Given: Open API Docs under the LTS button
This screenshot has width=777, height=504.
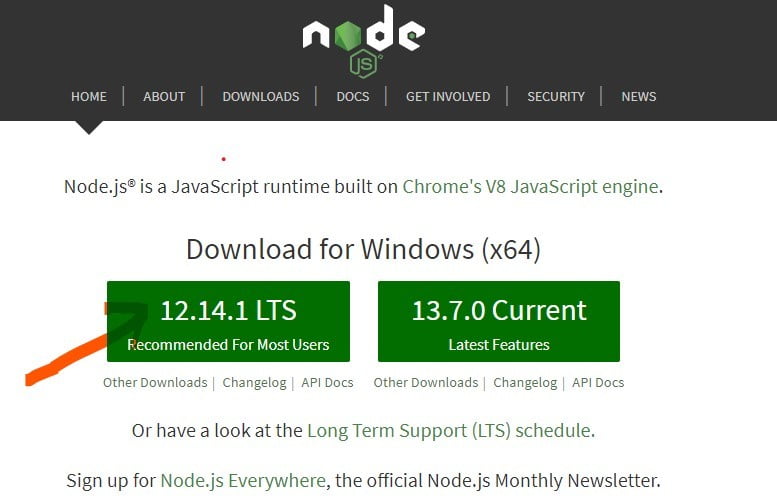Looking at the screenshot, I should [327, 383].
